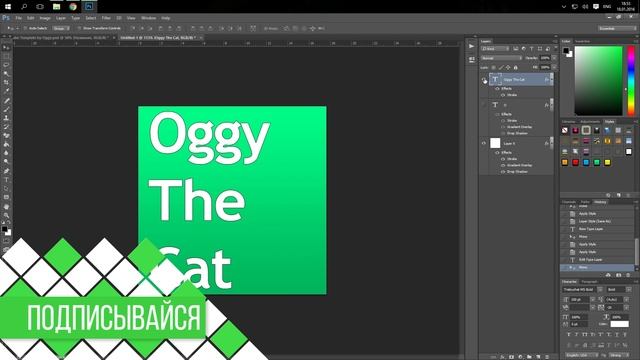Apply the yellow button style preset
640x360 pixels.
coord(607,162)
